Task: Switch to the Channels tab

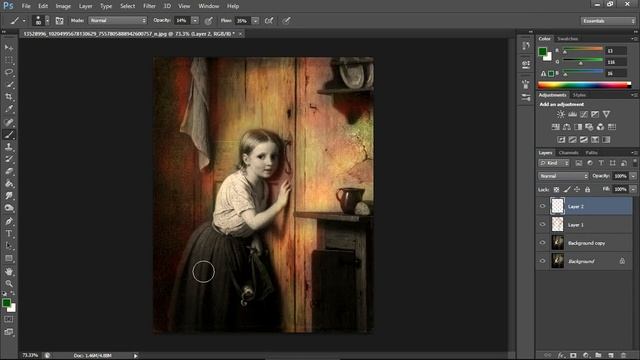Action: (569, 153)
